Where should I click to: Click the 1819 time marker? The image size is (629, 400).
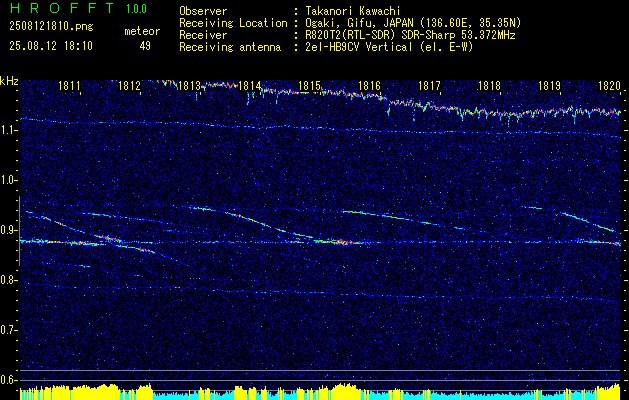[x=549, y=85]
